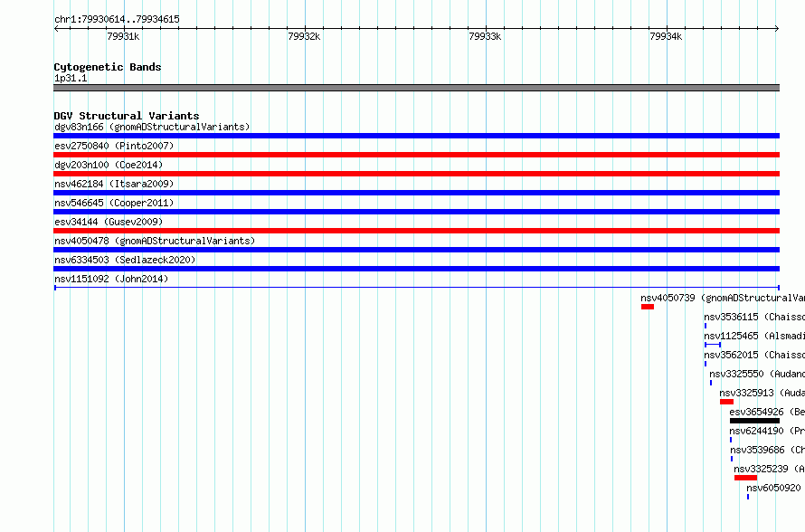This screenshot has height=532, width=805.
Task: Click the red bar under esv2750840
Action: 416,155
